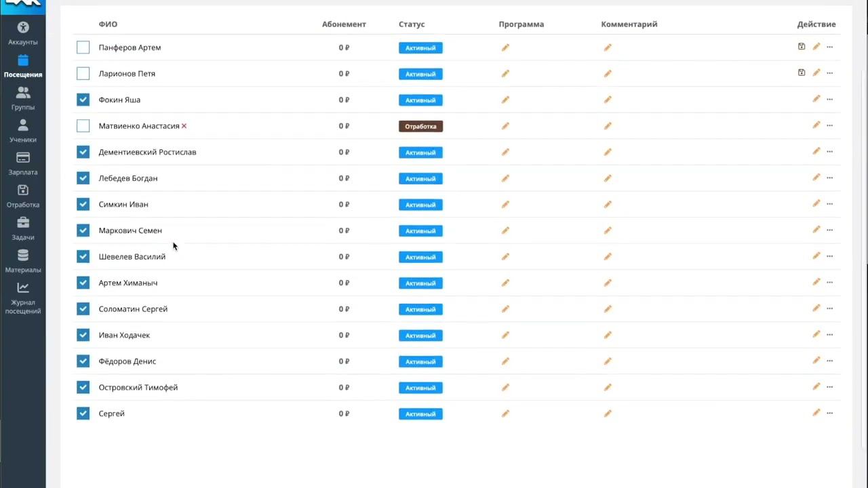Open more options for Островский Тимофей
Image resolution: width=868 pixels, height=488 pixels.
[829, 387]
